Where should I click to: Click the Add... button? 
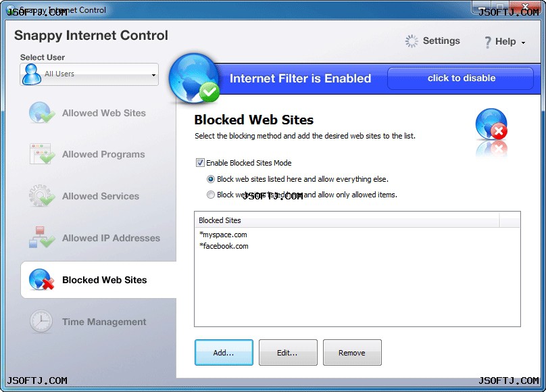pyautogui.click(x=224, y=353)
